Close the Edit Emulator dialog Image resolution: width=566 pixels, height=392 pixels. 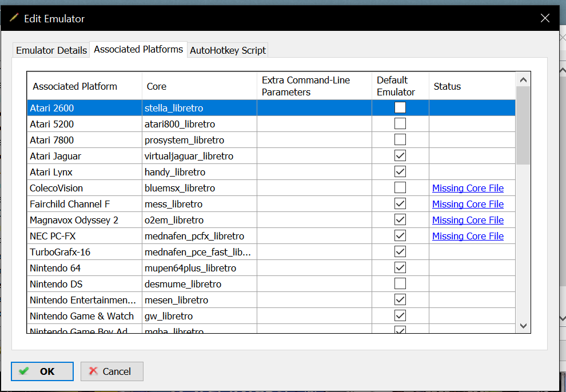point(545,18)
